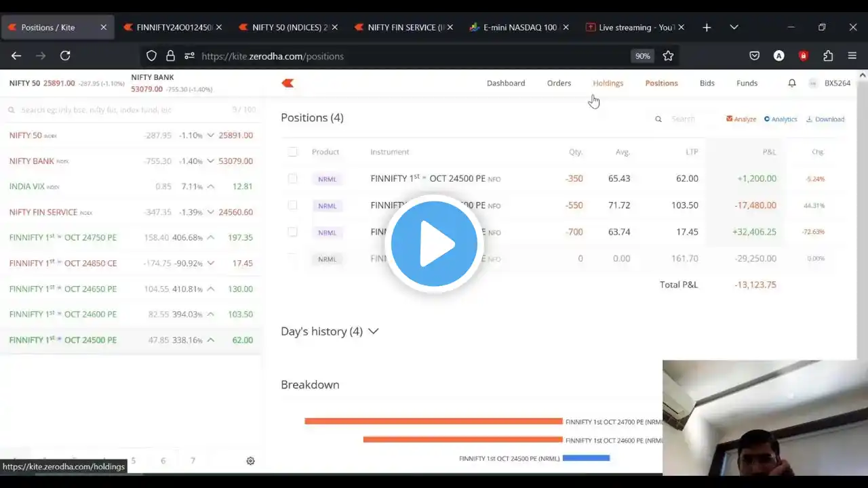Open Analyze for positions
Image resolution: width=868 pixels, height=488 pixels.
click(x=741, y=119)
